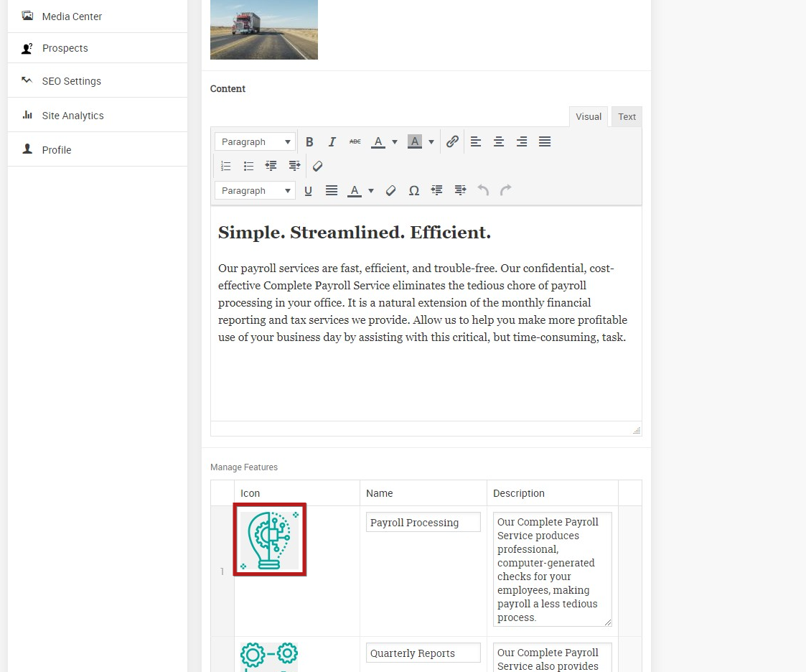The image size is (806, 672).
Task: Click the Payroll Processing description resize corner
Action: pos(608,622)
